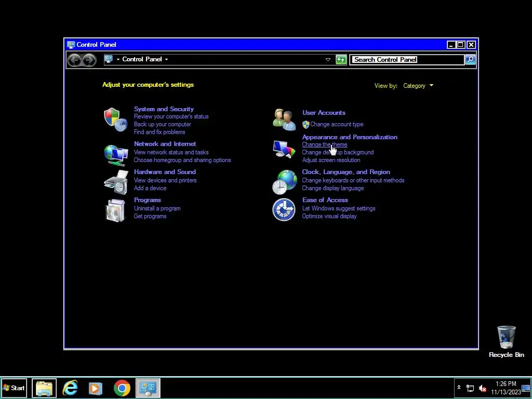This screenshot has width=532, height=399.
Task: Show hidden tray icons
Action: click(459, 388)
